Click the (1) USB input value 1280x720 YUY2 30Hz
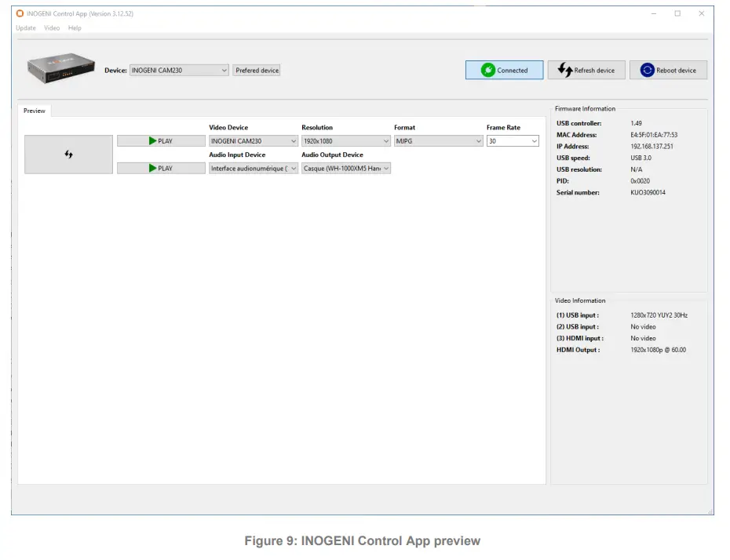 [x=659, y=315]
